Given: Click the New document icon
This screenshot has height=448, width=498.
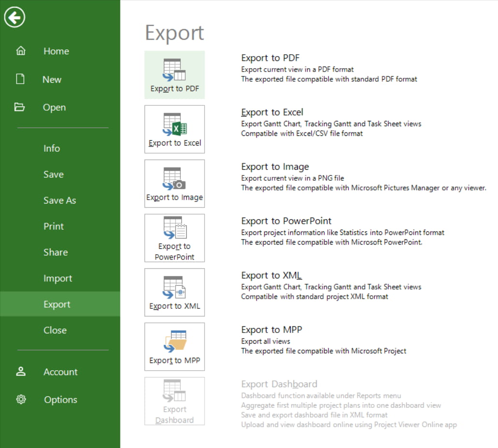Looking at the screenshot, I should (x=19, y=79).
